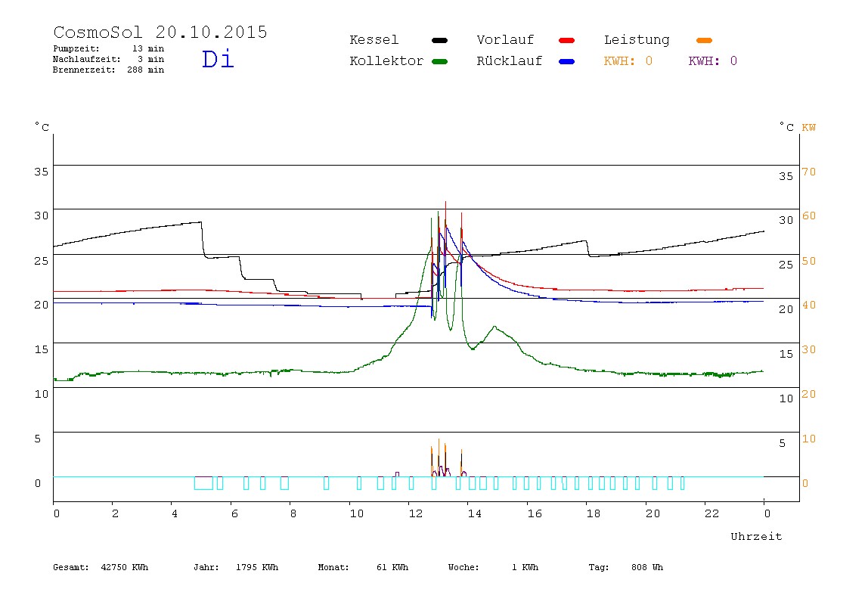Image resolution: width=868 pixels, height=614 pixels.
Task: Click the x-axis hour tick '22'
Action: point(712,513)
